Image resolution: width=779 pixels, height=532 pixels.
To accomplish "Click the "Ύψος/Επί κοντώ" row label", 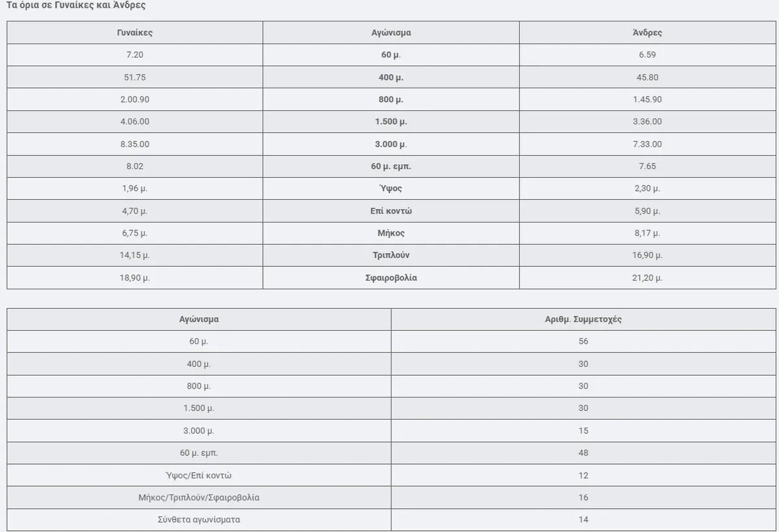I will point(199,476).
